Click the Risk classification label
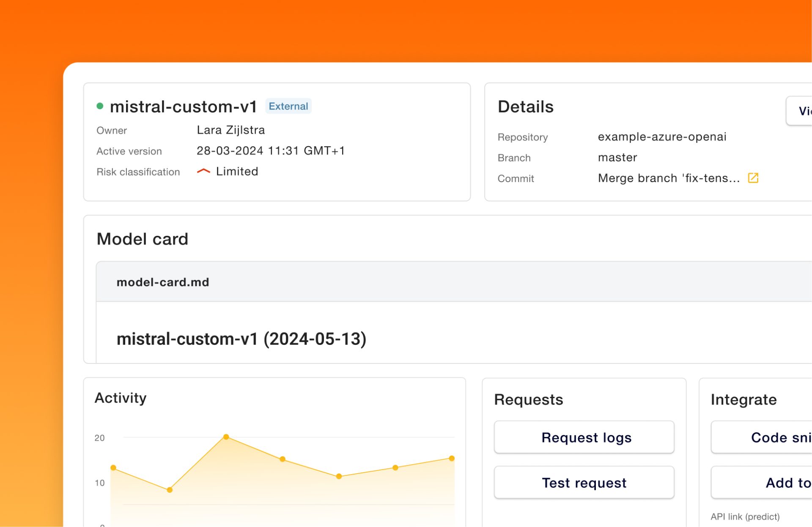Viewport: 812px width, 527px height. pyautogui.click(x=138, y=172)
